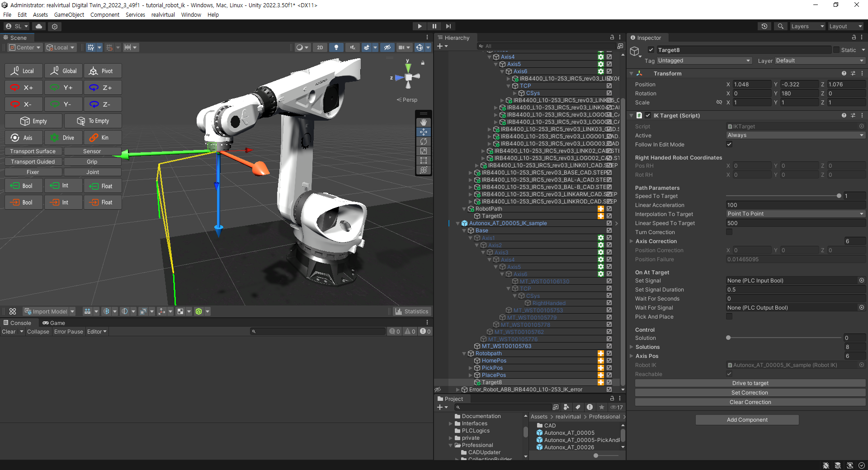Screen dimensions: 868x470
Task: Expand the Solutions foldout
Action: point(632,347)
